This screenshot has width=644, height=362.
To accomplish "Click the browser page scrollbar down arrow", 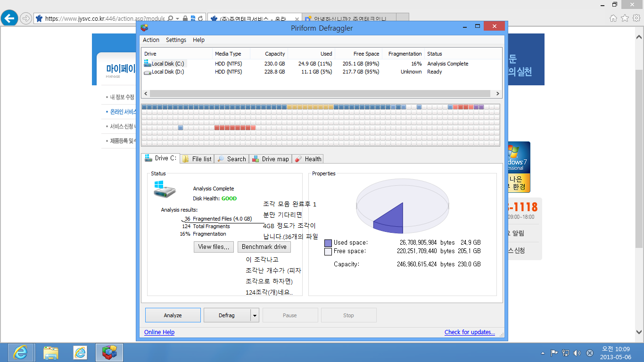I will 639,332.
